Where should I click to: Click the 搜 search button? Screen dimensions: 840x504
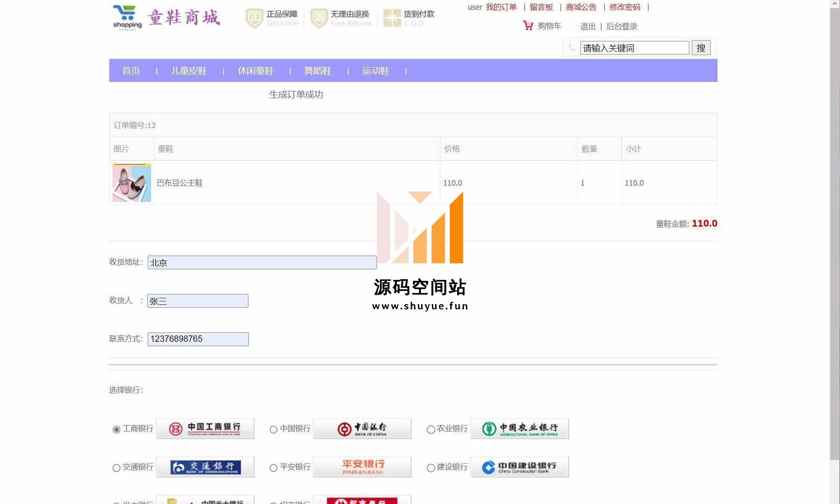coord(701,48)
